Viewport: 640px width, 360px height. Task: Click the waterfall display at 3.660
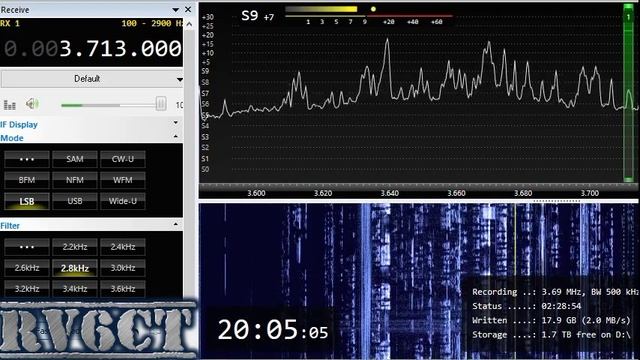456,282
